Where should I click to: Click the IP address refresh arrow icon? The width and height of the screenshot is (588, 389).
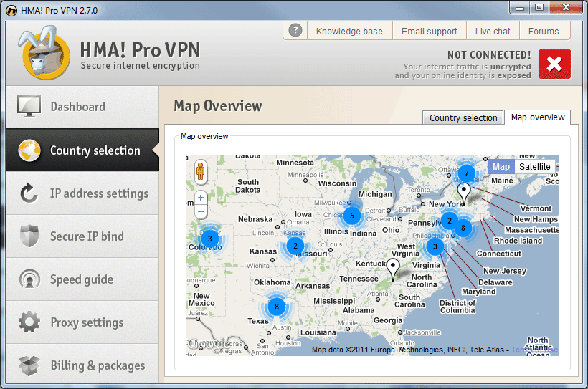tap(29, 193)
